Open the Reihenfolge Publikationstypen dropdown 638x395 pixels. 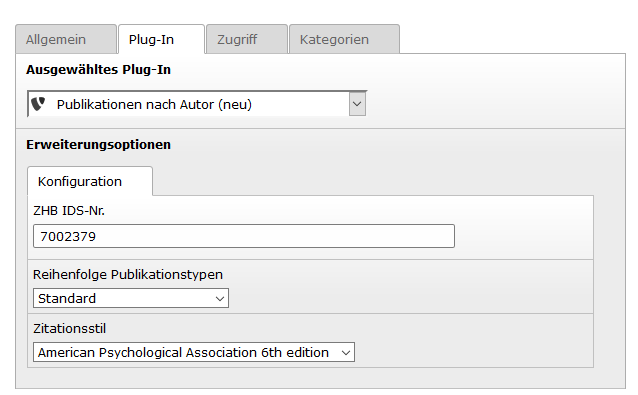click(131, 298)
